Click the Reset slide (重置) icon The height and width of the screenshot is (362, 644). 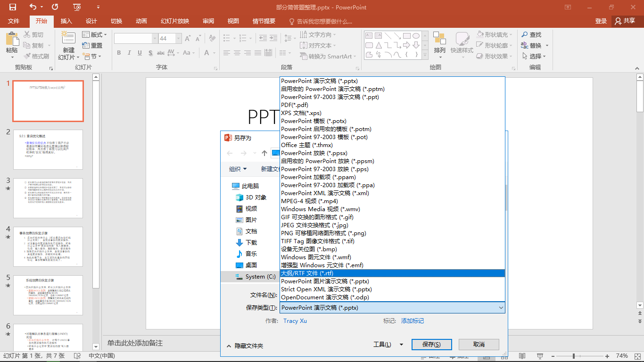[86, 45]
